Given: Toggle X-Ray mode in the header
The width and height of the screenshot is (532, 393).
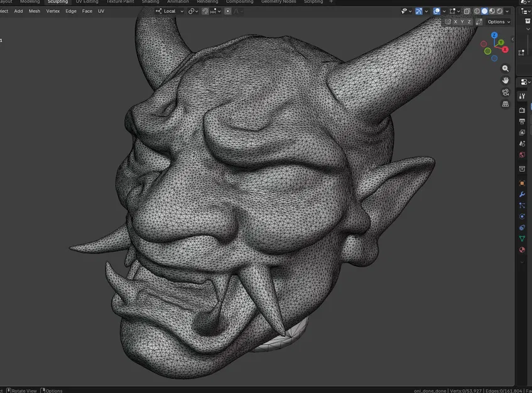Looking at the screenshot, I should (x=467, y=11).
